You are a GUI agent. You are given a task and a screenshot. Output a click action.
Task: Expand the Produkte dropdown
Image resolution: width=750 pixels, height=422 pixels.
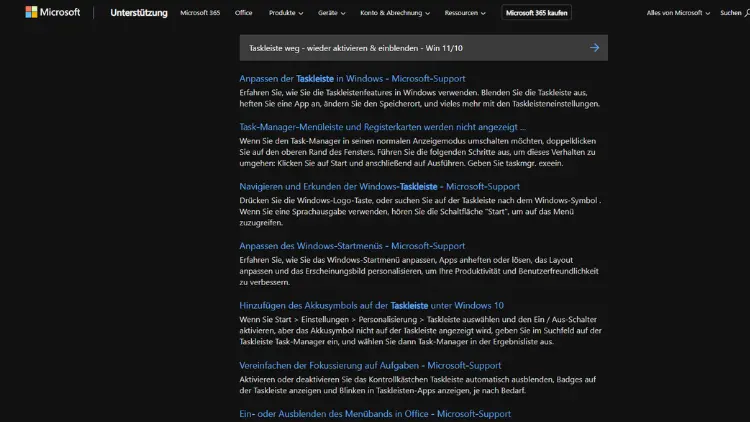(286, 13)
